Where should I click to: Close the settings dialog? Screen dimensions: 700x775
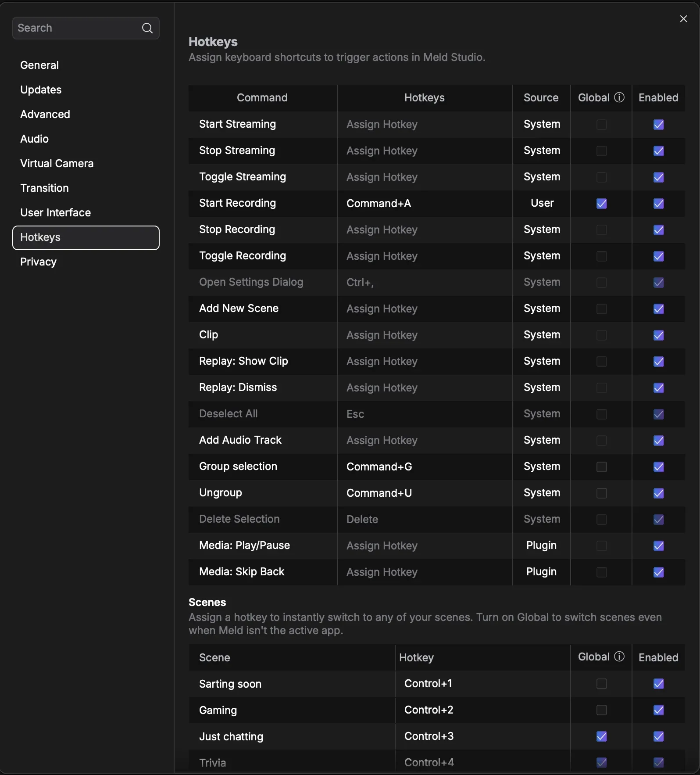683,18
